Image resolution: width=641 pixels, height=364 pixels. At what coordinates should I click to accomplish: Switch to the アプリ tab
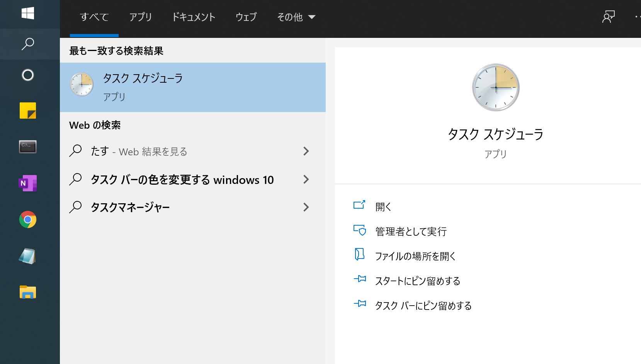point(140,17)
